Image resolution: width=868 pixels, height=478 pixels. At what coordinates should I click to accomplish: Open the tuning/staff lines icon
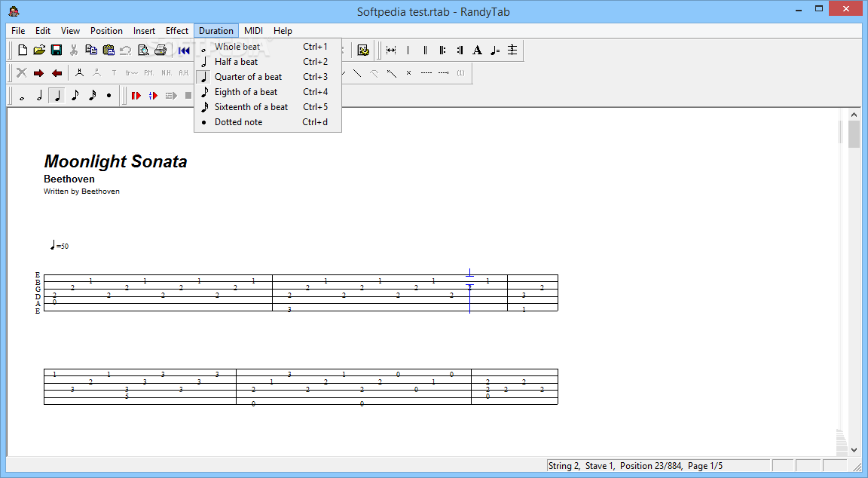tap(512, 51)
